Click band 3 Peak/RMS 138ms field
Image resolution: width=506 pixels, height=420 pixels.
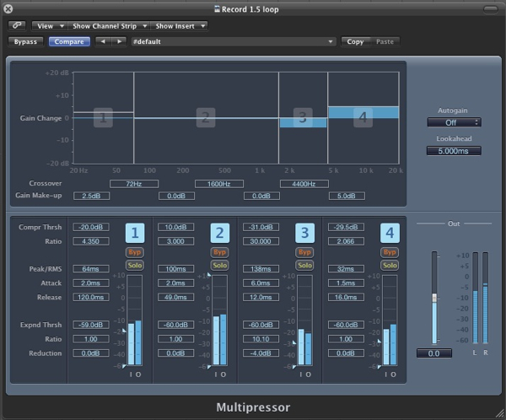261,268
